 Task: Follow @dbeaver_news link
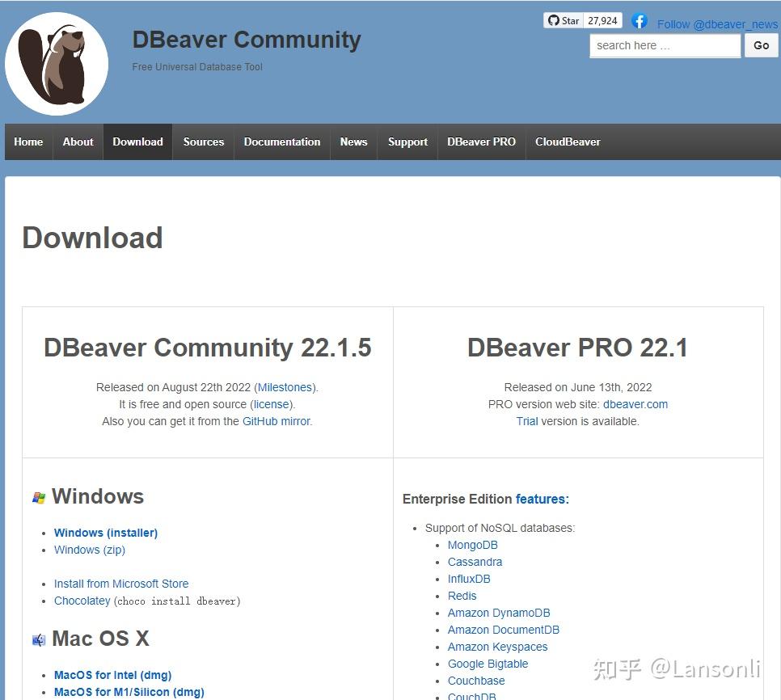pyautogui.click(x=717, y=24)
